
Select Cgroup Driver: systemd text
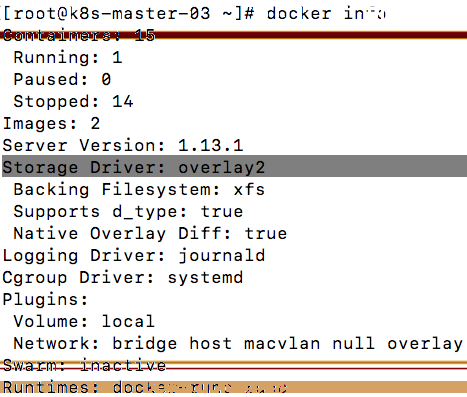(x=123, y=278)
